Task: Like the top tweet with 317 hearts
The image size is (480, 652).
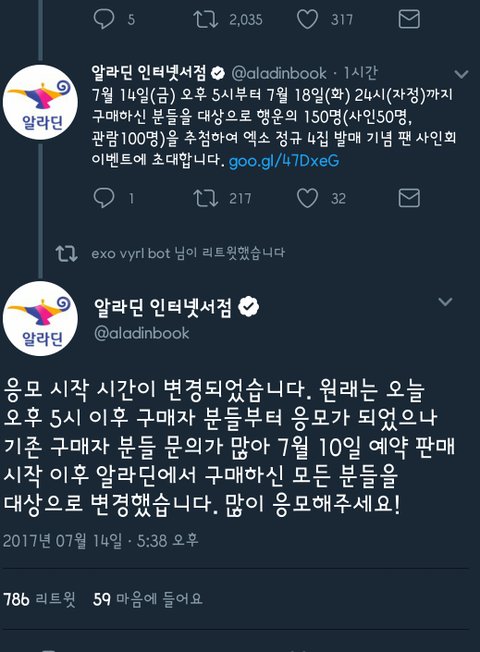Action: click(x=307, y=19)
